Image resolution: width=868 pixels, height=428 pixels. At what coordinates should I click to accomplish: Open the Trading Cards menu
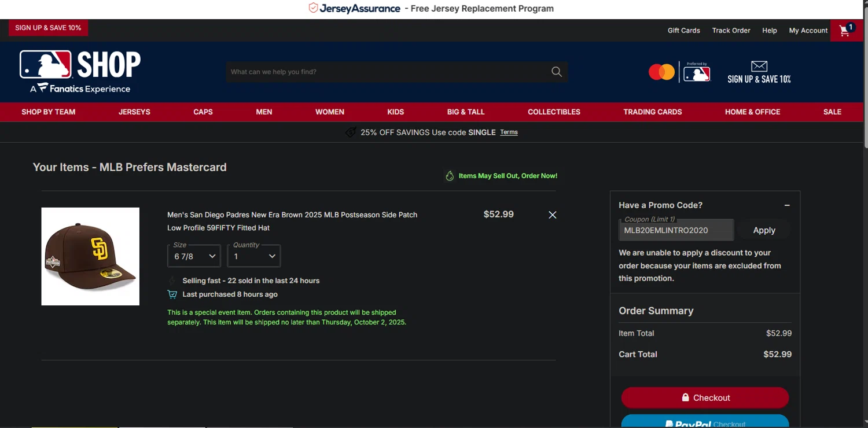pos(653,112)
